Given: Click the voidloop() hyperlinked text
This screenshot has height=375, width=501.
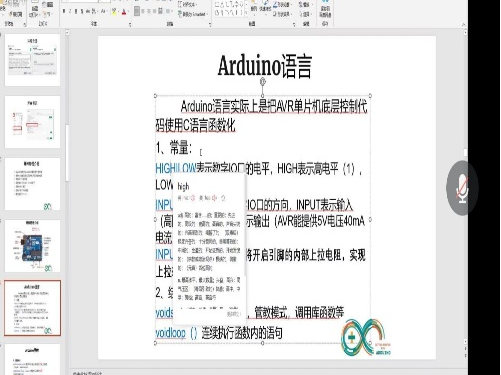Looking at the screenshot, I should coord(176,333).
